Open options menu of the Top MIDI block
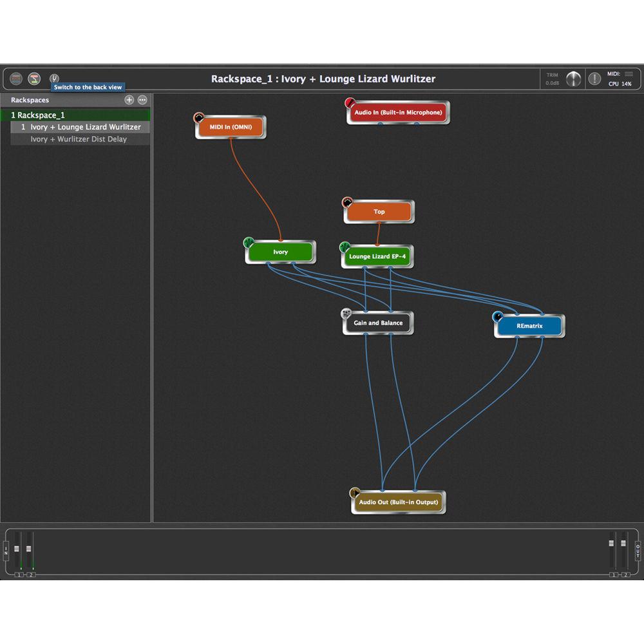This screenshot has height=644, width=644. [348, 201]
